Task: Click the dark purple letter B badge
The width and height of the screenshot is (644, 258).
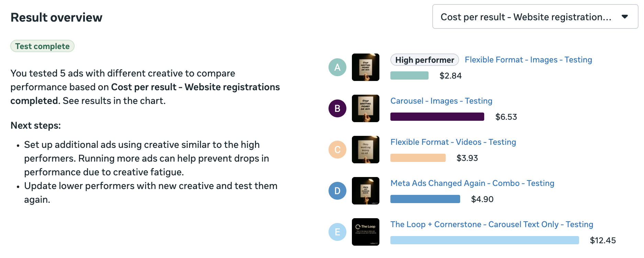Action: [337, 108]
